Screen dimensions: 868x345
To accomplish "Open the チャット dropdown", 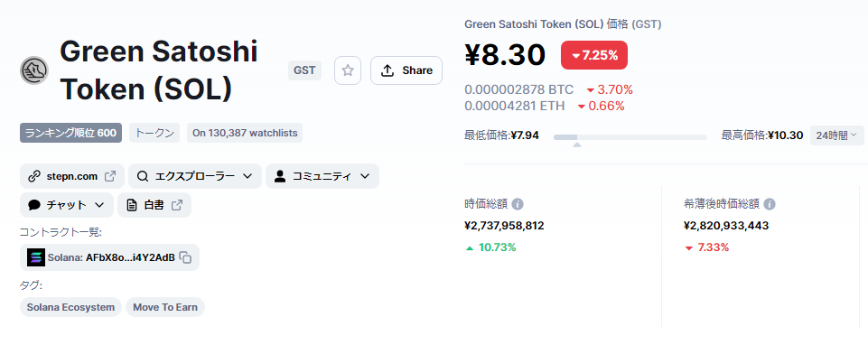I will [x=67, y=205].
